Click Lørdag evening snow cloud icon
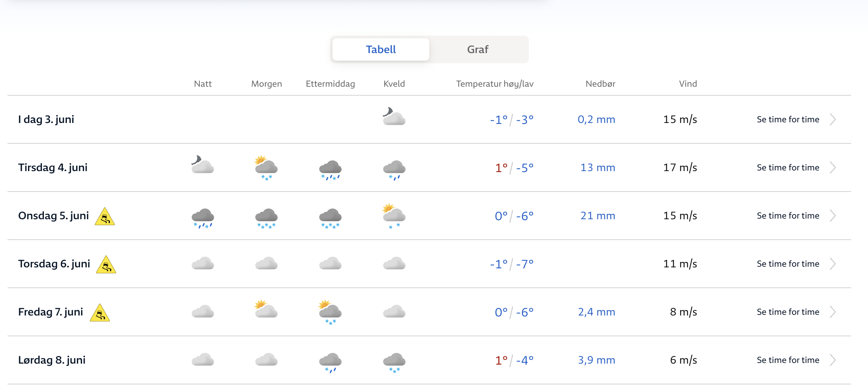Image resolution: width=868 pixels, height=389 pixels. (x=394, y=362)
